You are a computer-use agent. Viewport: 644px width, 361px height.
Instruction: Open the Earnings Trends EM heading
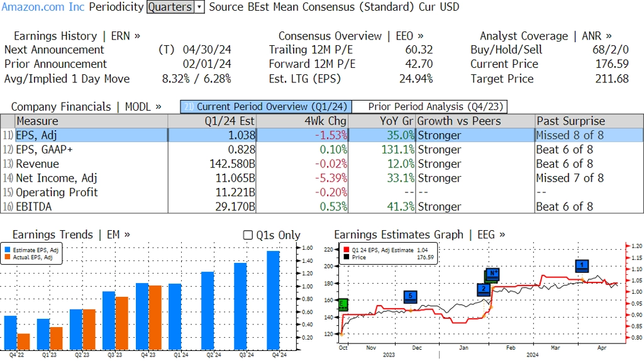point(71,235)
